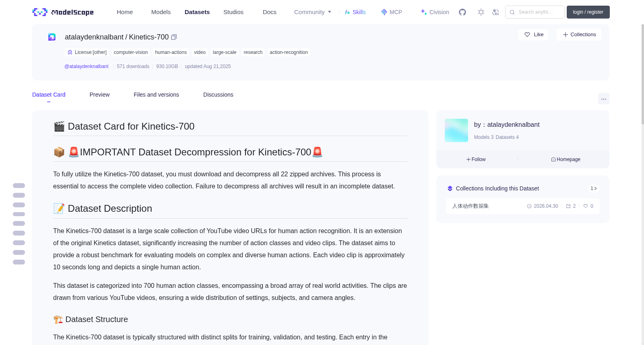Select the Datasets nav item
Viewport: 644px width, 345px height.
pyautogui.click(x=197, y=12)
